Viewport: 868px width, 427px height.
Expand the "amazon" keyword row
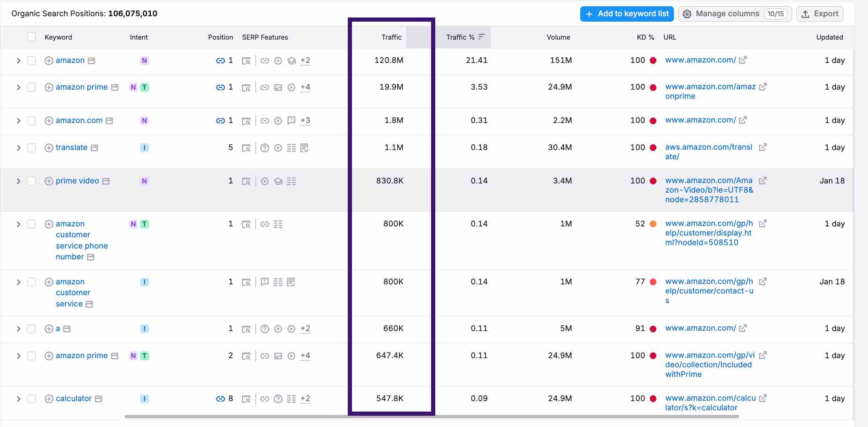18,60
